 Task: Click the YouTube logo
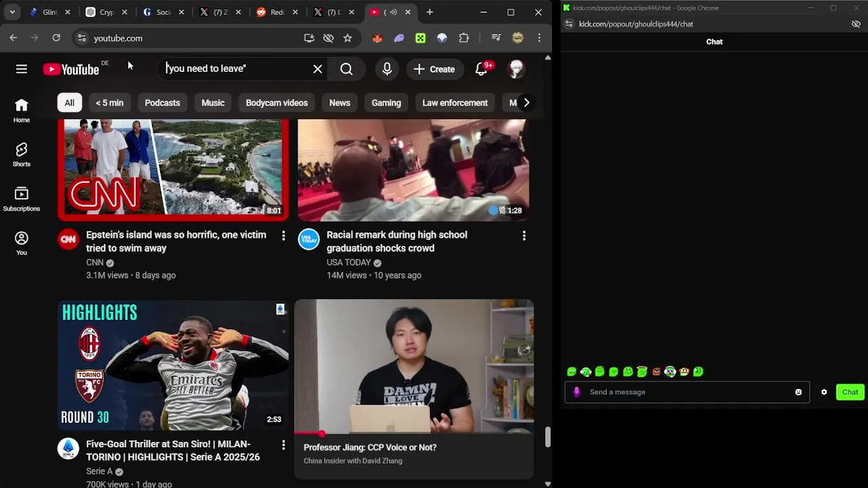pos(71,69)
